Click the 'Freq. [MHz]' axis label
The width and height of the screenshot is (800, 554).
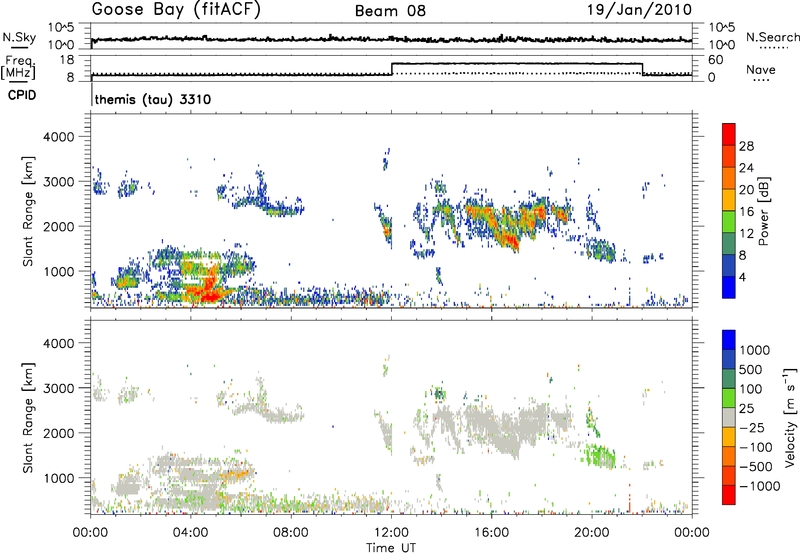pos(19,67)
